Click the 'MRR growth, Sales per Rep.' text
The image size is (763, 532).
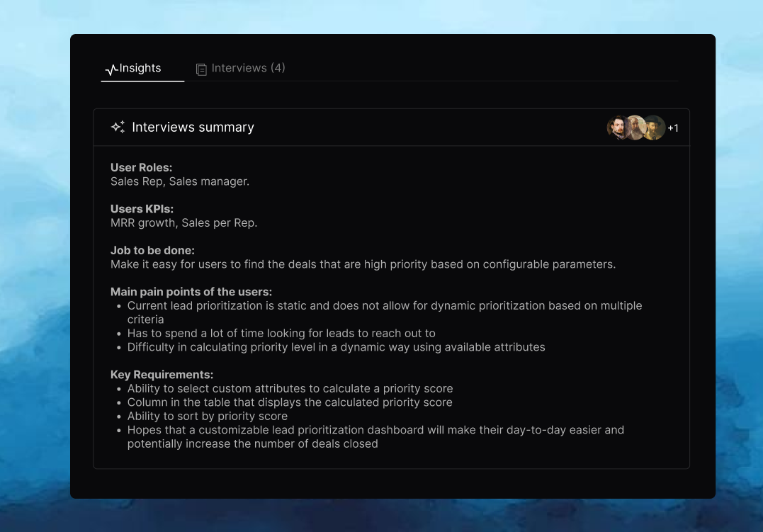click(183, 223)
